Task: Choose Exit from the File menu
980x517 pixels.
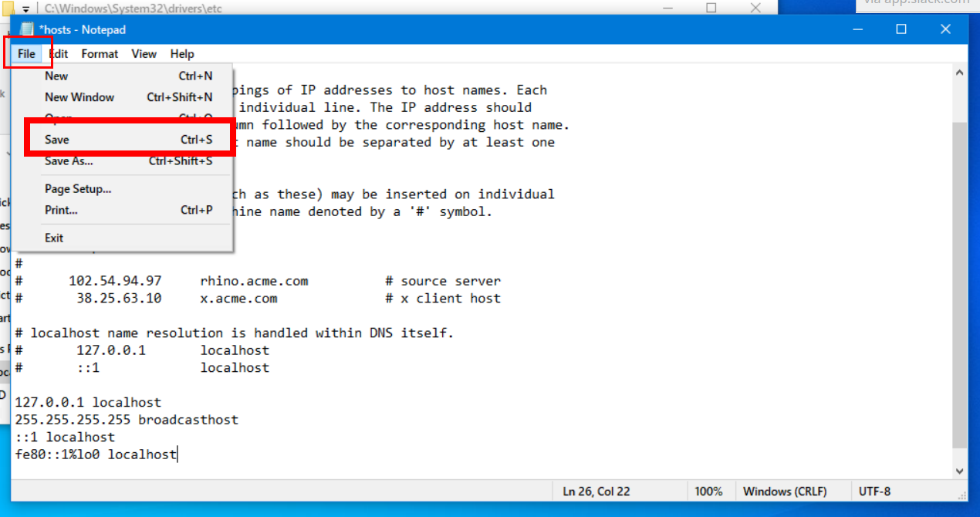Action: [54, 238]
